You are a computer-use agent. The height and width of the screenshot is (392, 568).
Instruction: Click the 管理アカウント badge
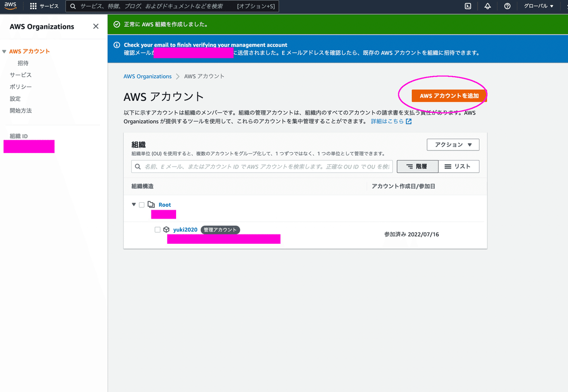pos(221,230)
